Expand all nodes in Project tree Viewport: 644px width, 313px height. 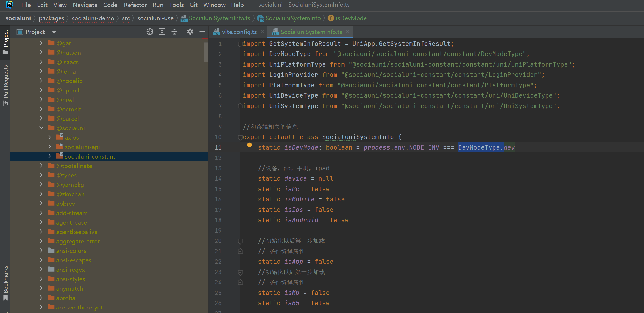click(x=162, y=32)
